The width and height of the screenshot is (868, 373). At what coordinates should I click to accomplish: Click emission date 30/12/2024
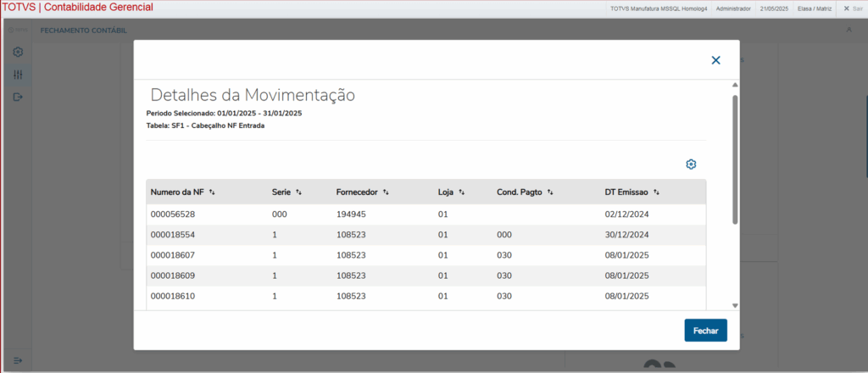click(x=626, y=235)
